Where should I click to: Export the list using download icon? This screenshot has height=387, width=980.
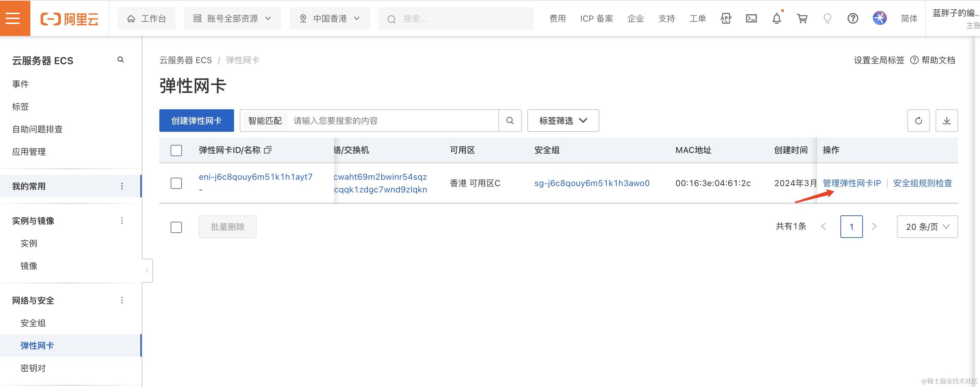point(947,121)
